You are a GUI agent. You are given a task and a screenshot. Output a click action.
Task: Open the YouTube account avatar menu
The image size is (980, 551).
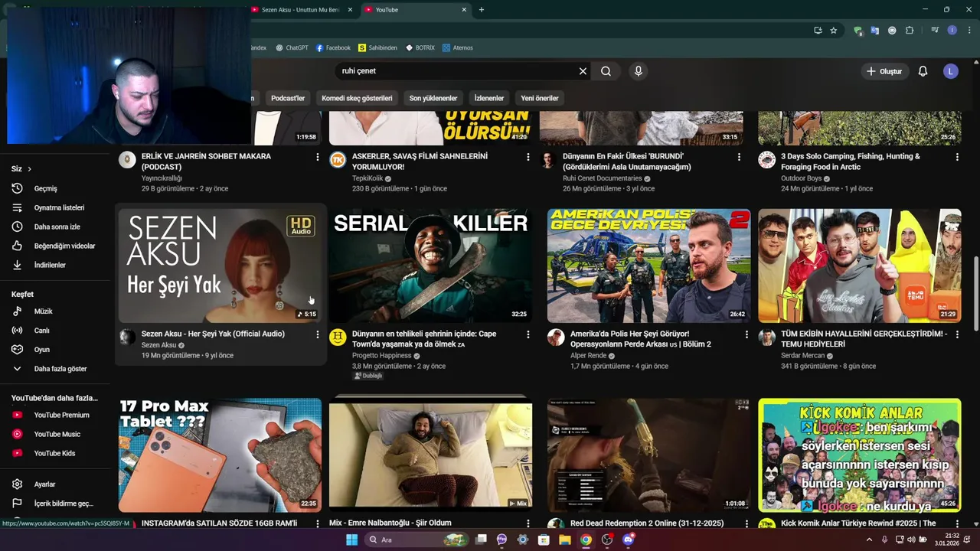(x=951, y=71)
